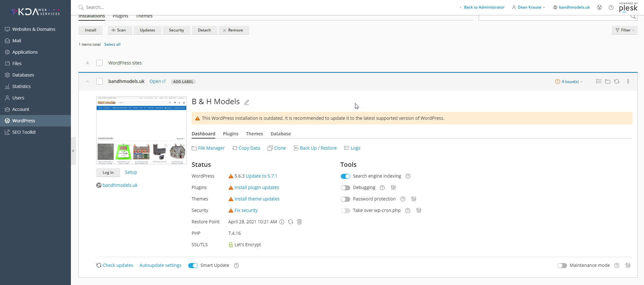Enable the Password protection switch
Image resolution: width=644 pixels, height=285 pixels.
(x=346, y=199)
